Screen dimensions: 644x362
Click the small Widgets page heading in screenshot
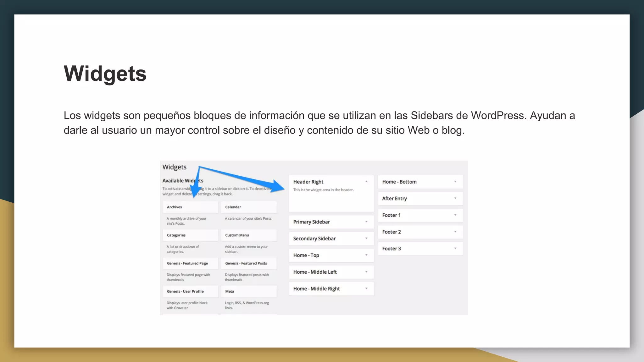pyautogui.click(x=175, y=167)
